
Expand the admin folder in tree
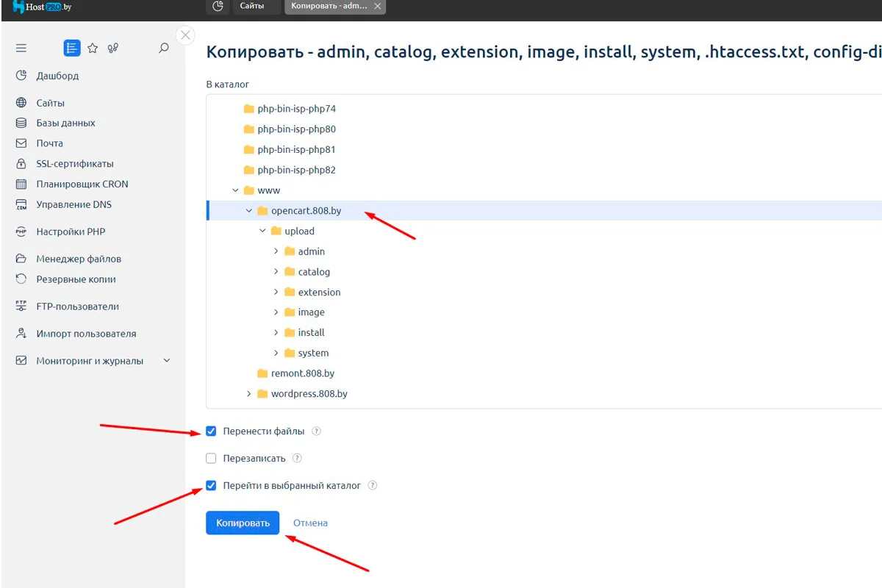click(276, 251)
